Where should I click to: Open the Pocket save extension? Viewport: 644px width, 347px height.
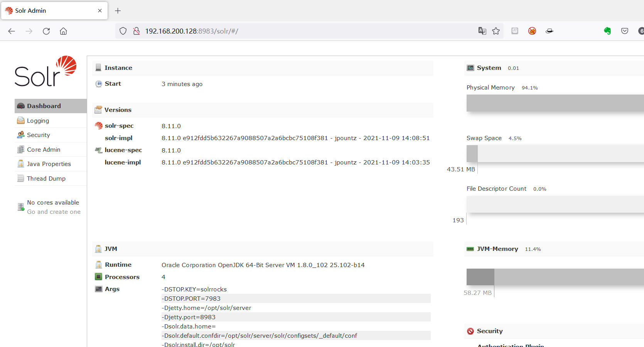(x=625, y=31)
